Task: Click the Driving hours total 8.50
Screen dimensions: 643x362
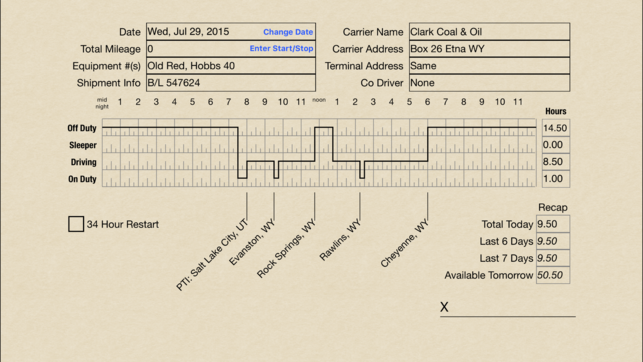Action: [556, 162]
